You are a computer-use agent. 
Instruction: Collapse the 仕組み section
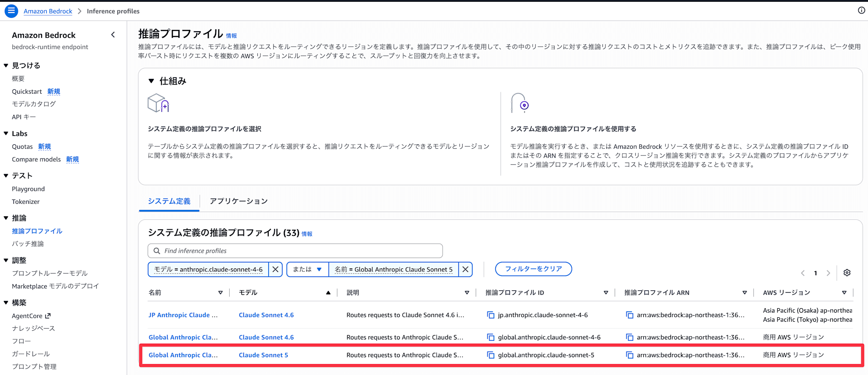151,81
